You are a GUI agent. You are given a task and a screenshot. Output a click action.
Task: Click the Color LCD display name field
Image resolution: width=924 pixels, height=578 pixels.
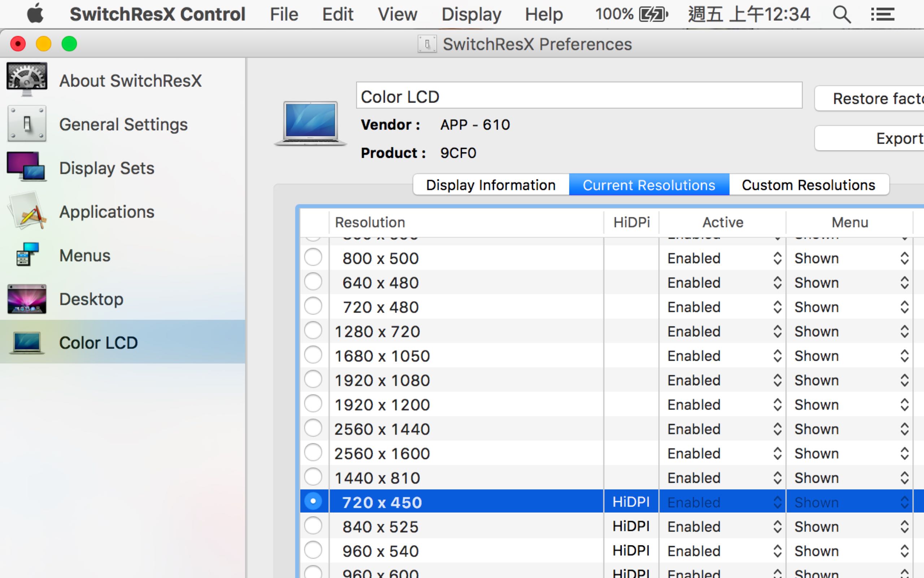point(579,96)
